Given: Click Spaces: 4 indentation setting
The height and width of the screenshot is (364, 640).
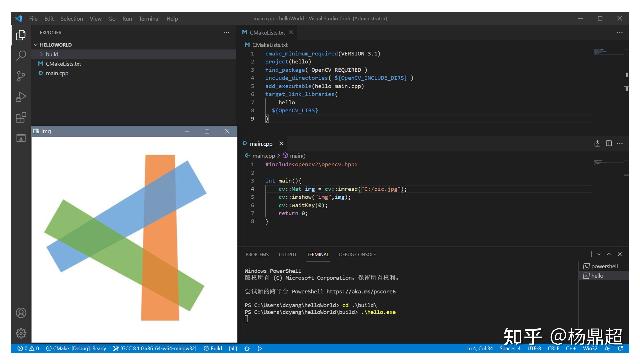Looking at the screenshot, I should [510, 348].
